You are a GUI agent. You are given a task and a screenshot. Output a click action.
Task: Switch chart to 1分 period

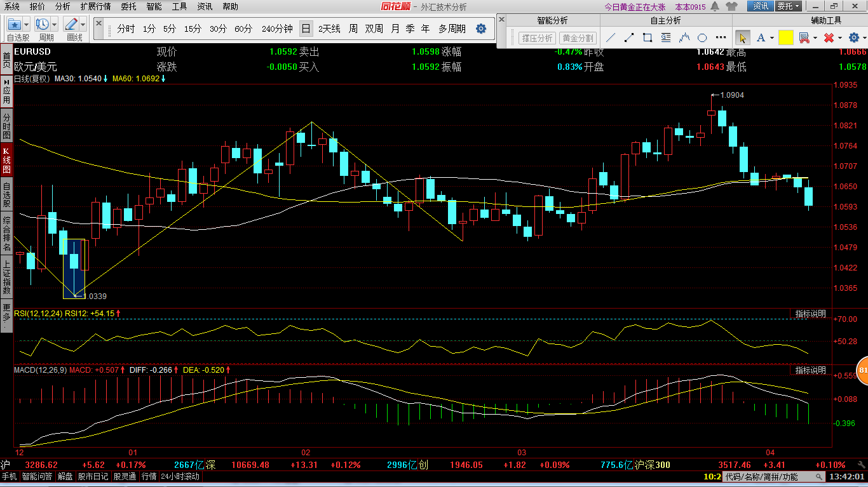tap(149, 29)
